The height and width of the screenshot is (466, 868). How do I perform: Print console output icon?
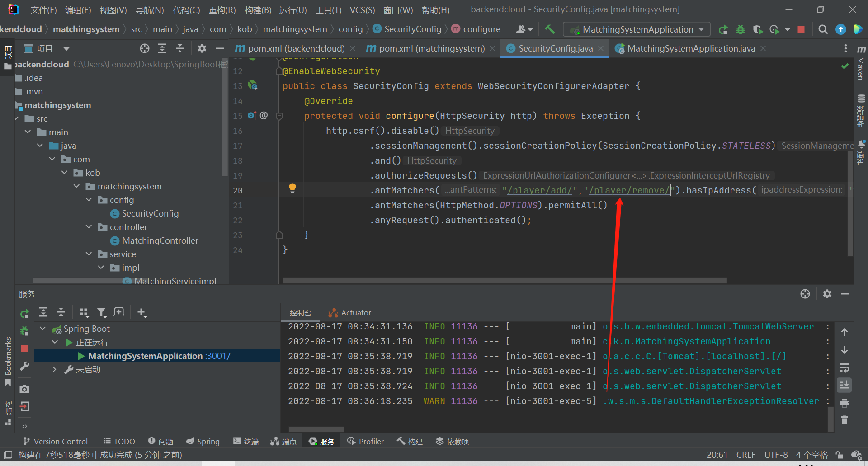click(844, 403)
